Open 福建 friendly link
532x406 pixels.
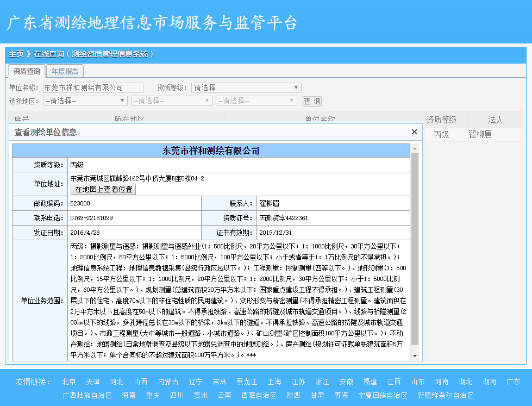tap(370, 382)
